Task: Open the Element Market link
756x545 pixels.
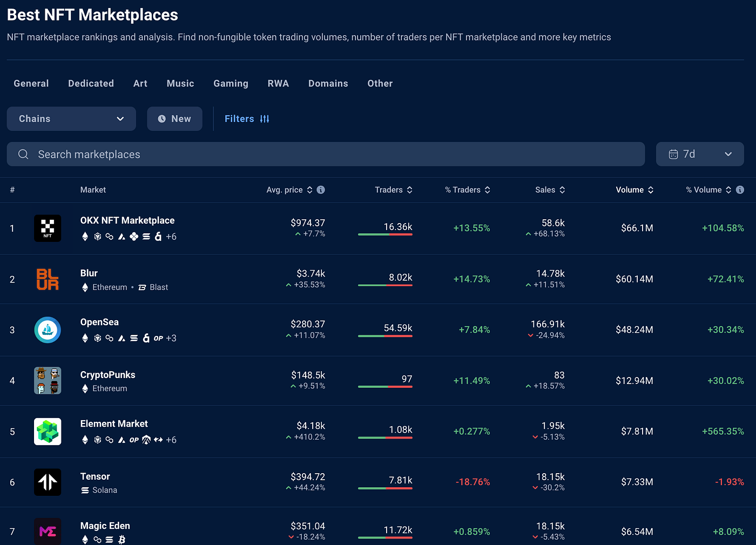Action: click(x=114, y=424)
